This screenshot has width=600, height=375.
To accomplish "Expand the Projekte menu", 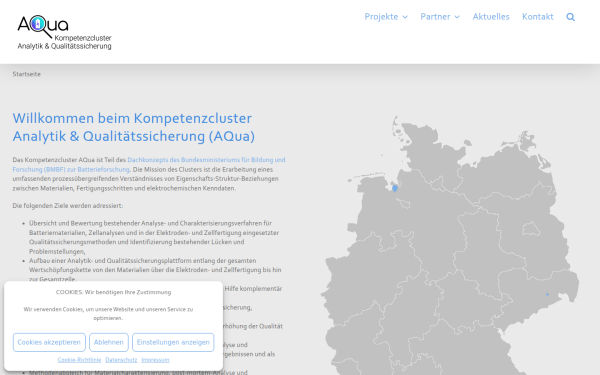I will click(x=386, y=17).
